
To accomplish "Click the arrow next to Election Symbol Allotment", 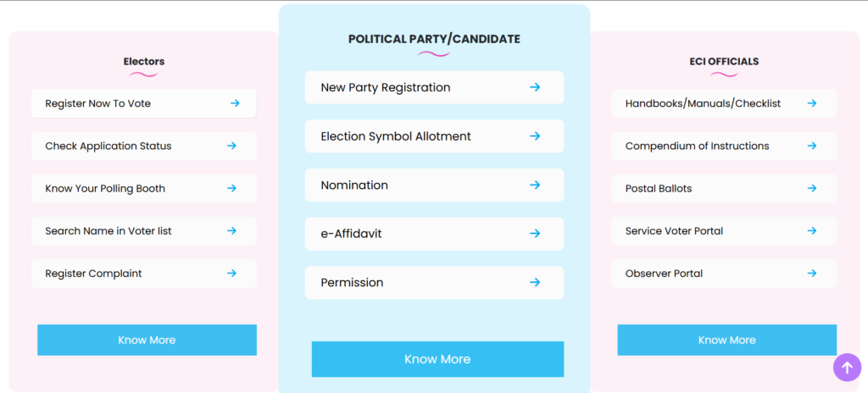I will pos(535,136).
